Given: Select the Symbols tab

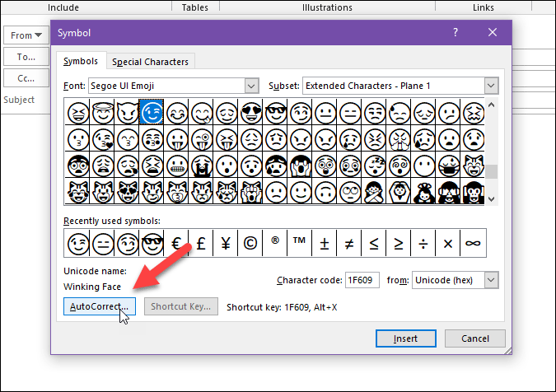Looking at the screenshot, I should [82, 62].
